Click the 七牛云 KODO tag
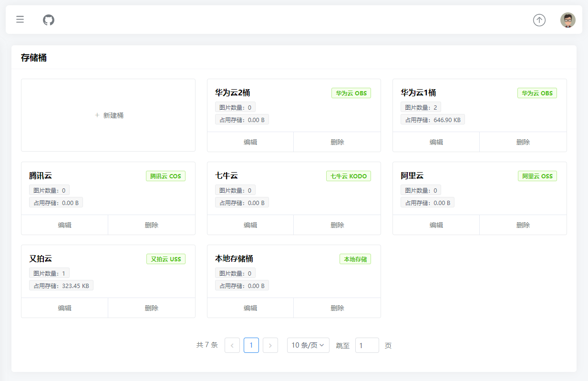Image resolution: width=588 pixels, height=381 pixels. [349, 176]
